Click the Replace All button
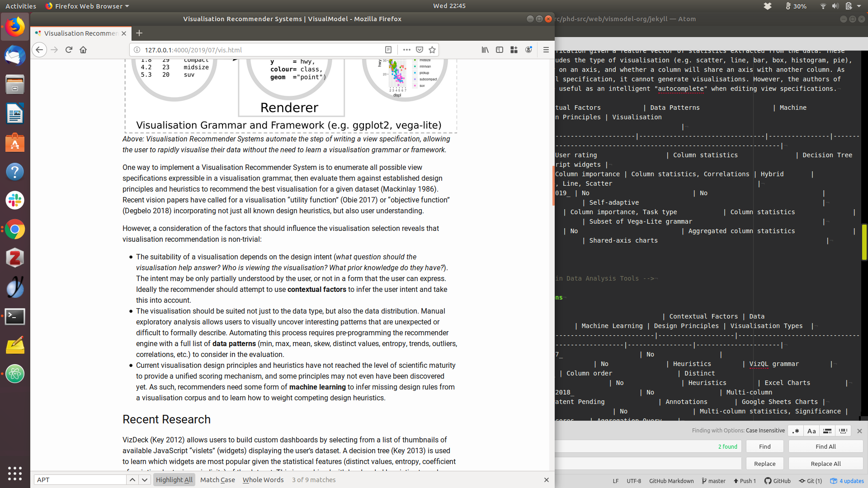Screen dimensions: 868x488 pos(826,464)
